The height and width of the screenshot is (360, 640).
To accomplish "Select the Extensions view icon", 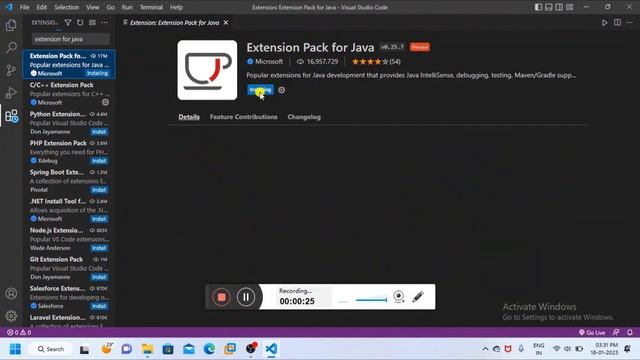I will [11, 116].
